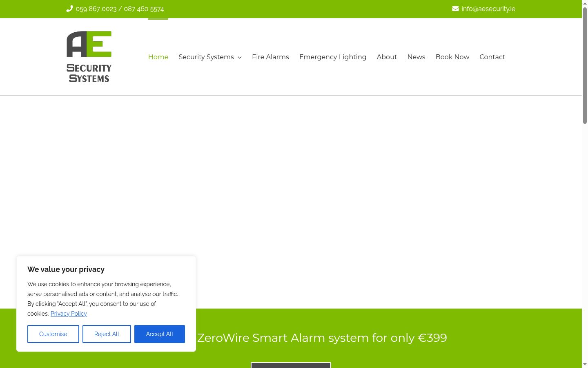Click the "We value your privacy" heading
Image resolution: width=588 pixels, height=368 pixels.
[66, 269]
